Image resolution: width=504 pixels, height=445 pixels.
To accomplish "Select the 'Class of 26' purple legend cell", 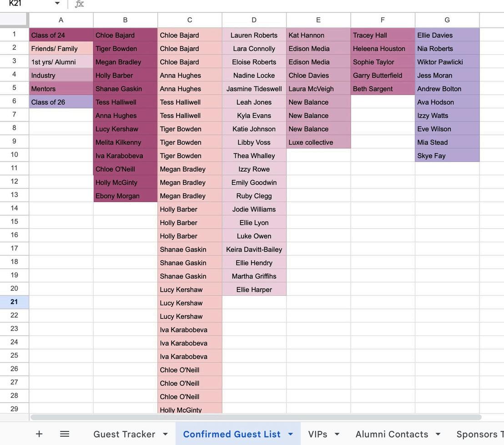I will point(61,102).
